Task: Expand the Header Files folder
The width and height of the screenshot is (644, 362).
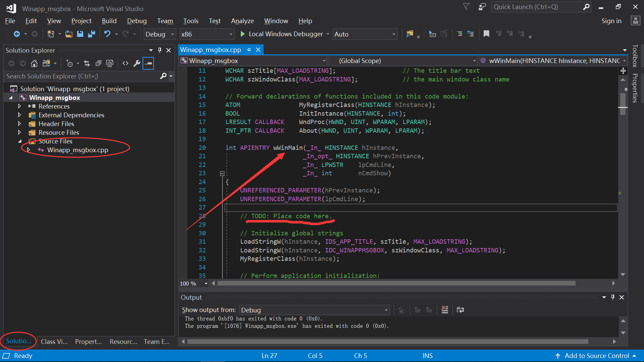Action: point(19,124)
